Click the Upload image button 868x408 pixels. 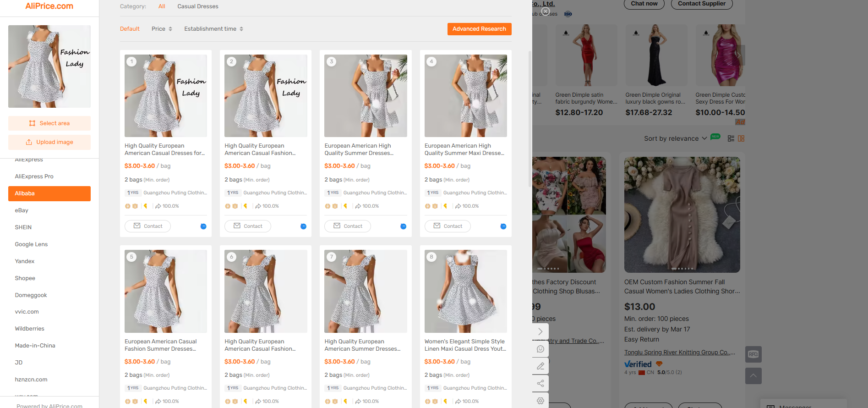[x=49, y=142]
